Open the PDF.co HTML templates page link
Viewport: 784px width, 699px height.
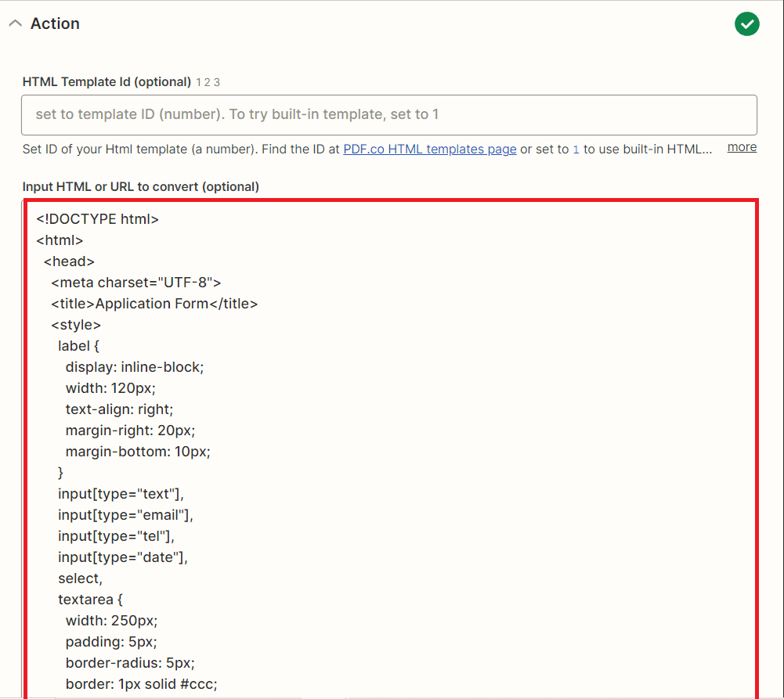(429, 149)
